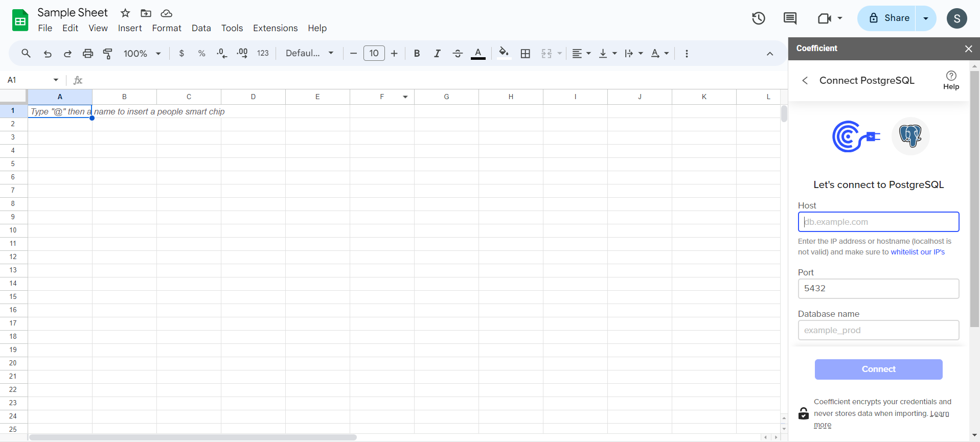Check cloud save status icon

(166, 13)
